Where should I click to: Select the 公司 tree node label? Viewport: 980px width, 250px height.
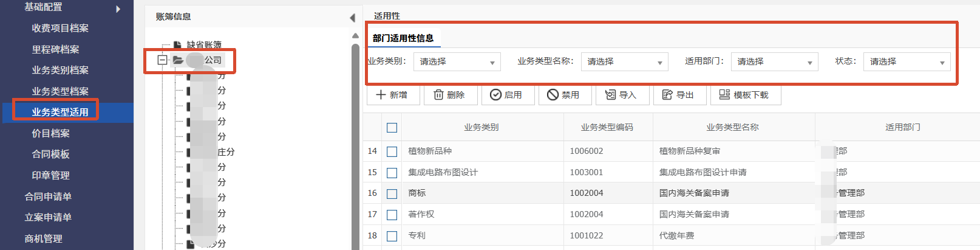click(213, 60)
